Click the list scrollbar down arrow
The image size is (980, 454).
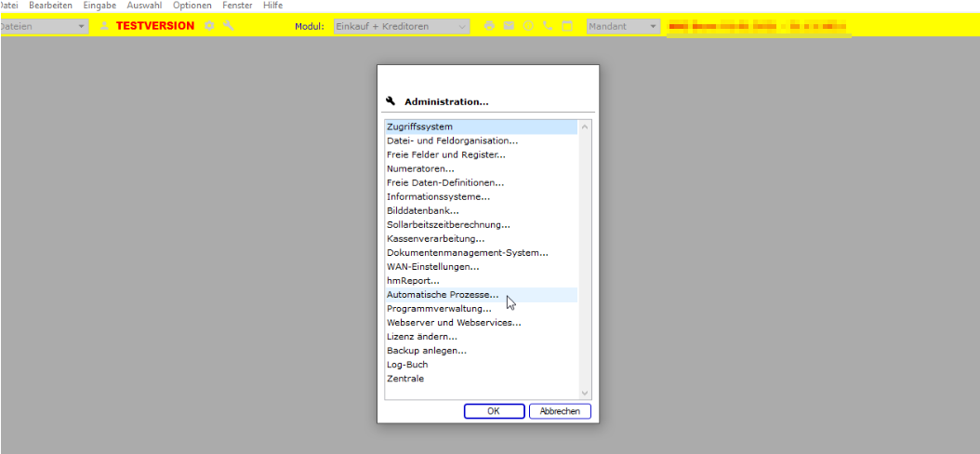click(x=585, y=394)
